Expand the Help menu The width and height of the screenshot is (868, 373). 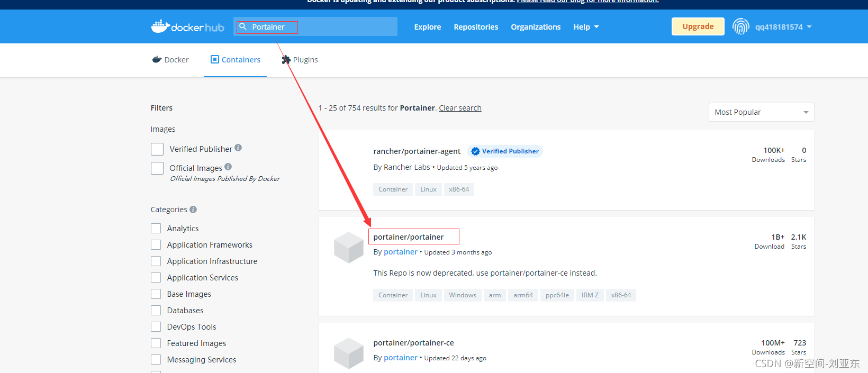[586, 27]
